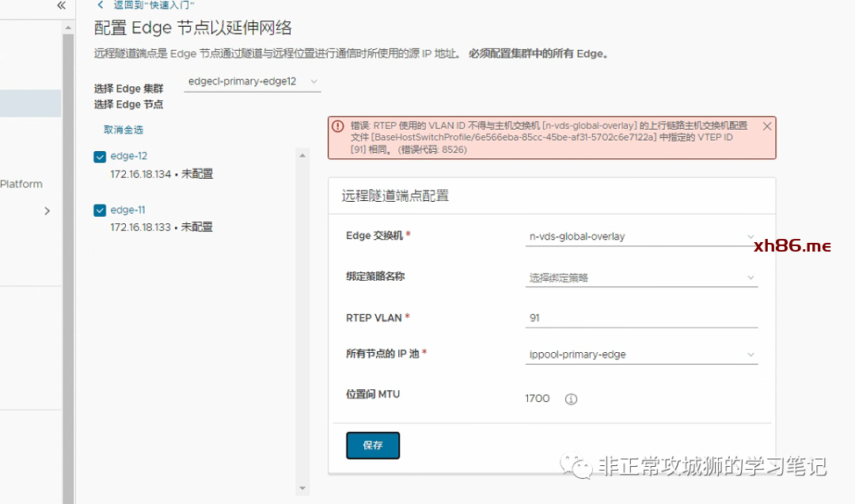855x504 pixels.
Task: Click the RTEP VLAN input field
Action: (x=641, y=318)
